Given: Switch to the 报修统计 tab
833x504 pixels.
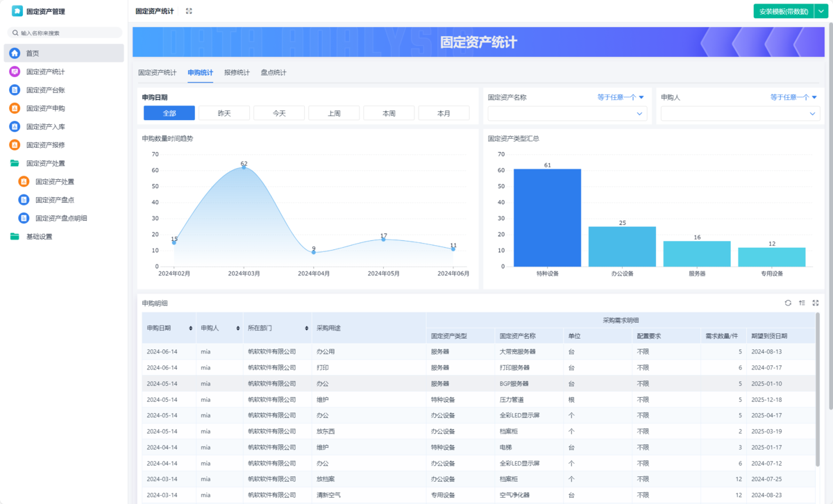Looking at the screenshot, I should pyautogui.click(x=237, y=73).
